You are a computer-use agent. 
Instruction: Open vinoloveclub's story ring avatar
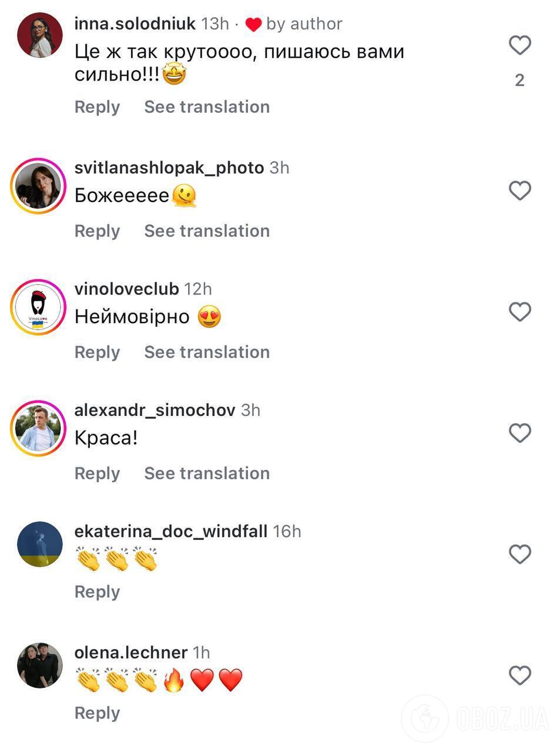pos(39,307)
